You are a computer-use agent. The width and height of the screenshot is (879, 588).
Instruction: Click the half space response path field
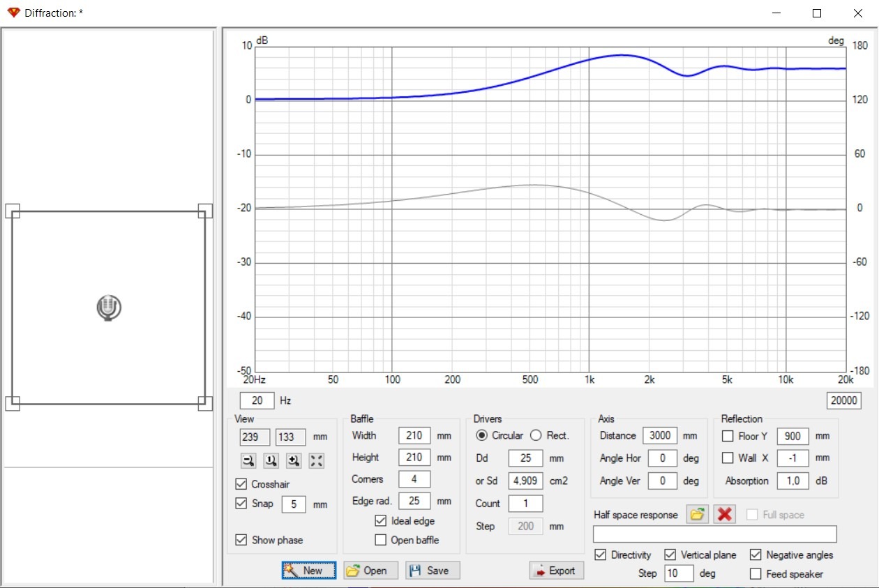(715, 534)
